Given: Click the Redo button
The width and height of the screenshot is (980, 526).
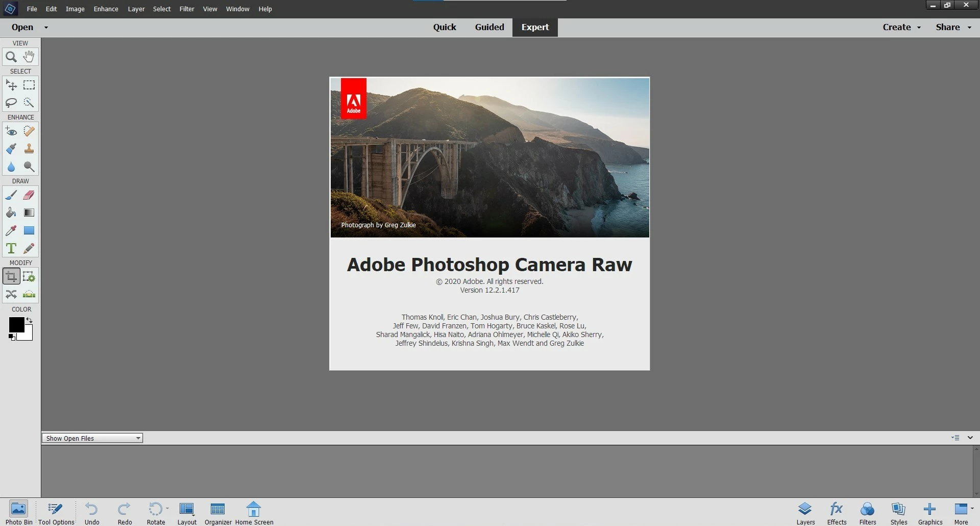Looking at the screenshot, I should 125,513.
